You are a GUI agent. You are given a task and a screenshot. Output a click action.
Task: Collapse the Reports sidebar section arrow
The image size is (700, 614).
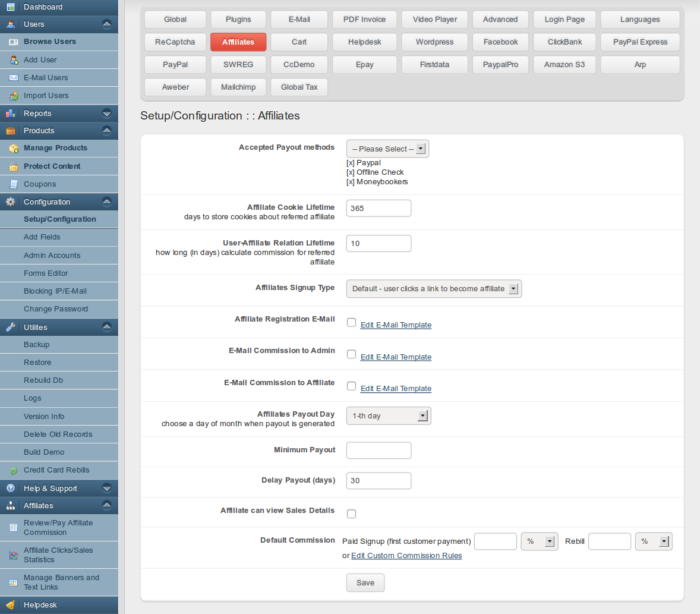pyautogui.click(x=107, y=114)
